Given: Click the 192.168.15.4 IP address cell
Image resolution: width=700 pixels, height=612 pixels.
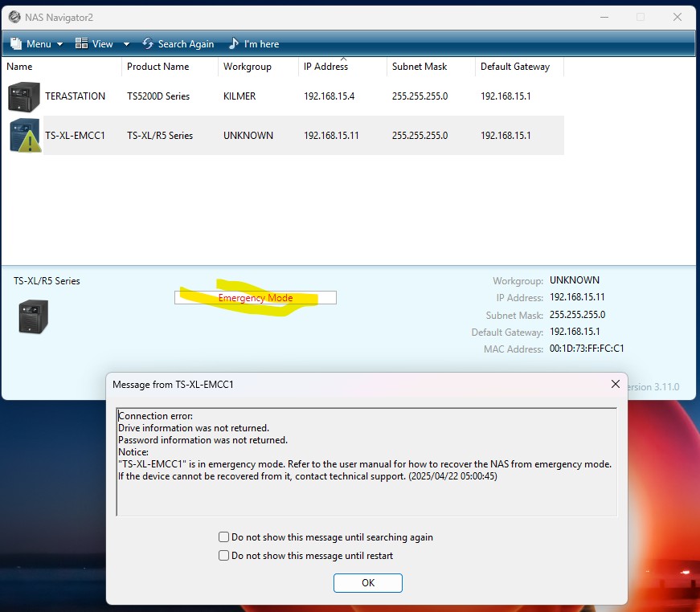Looking at the screenshot, I should click(x=329, y=96).
